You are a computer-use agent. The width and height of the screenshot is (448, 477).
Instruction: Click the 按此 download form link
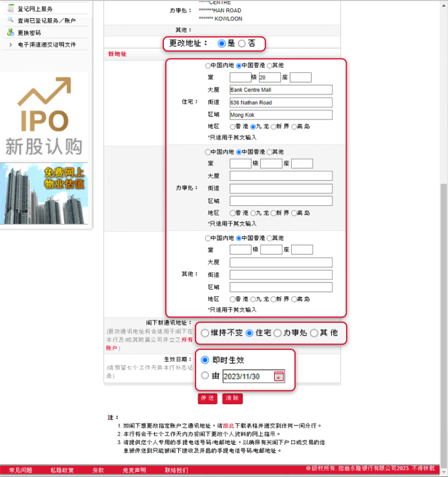click(228, 426)
